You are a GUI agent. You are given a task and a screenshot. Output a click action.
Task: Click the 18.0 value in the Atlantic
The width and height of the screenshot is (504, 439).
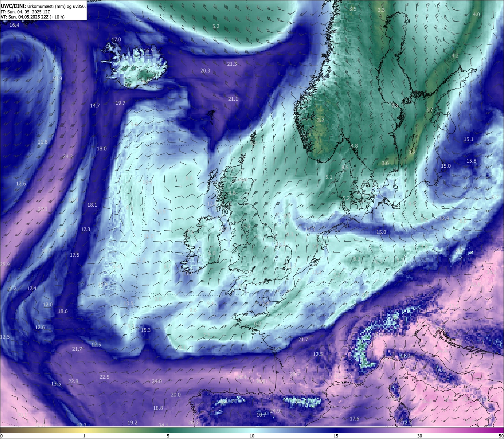tap(102, 149)
